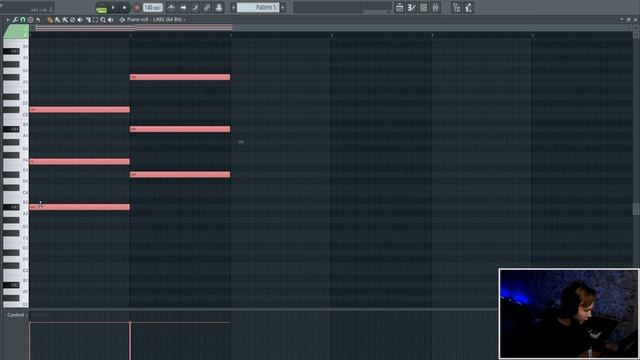Select the Zoom magnifier tool

(x=103, y=20)
